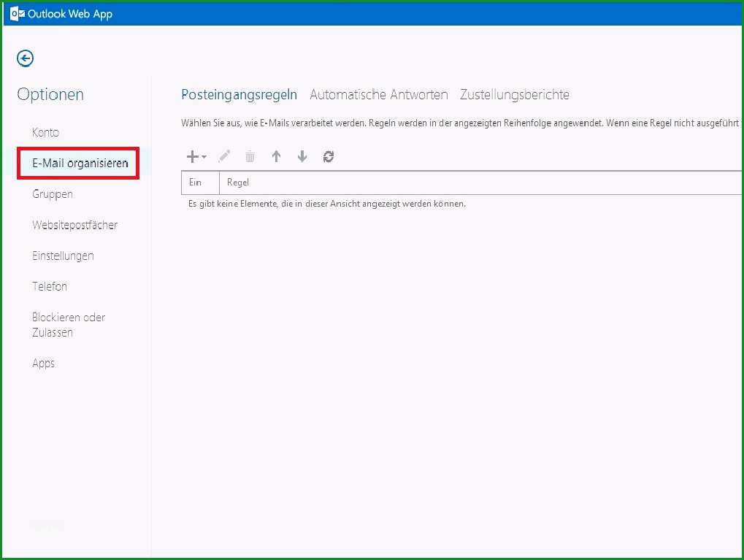Click the pencil edit rule icon

click(224, 156)
